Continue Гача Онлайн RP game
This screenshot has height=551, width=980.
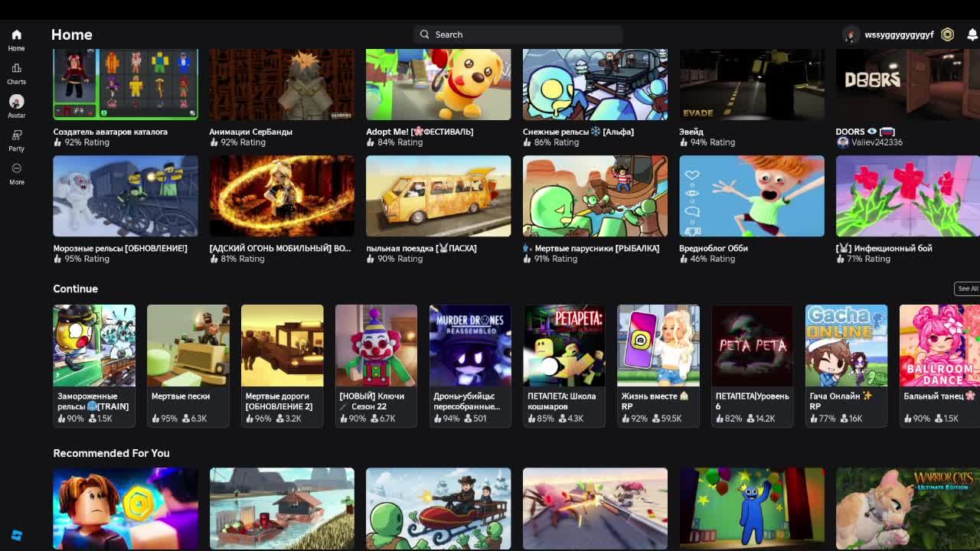[x=846, y=365]
